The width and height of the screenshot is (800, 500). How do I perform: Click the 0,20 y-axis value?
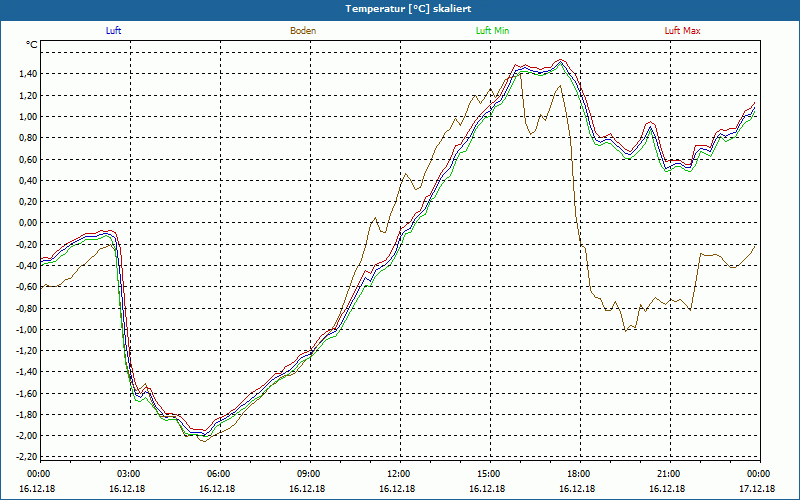click(x=28, y=202)
